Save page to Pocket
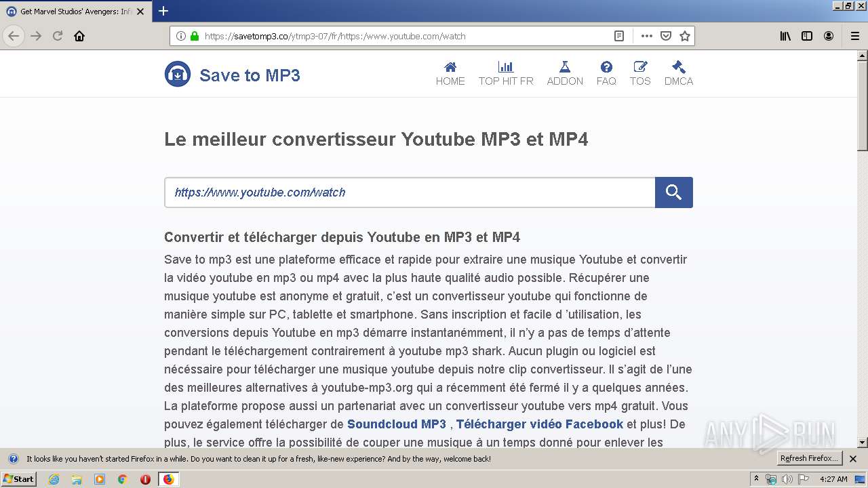The image size is (868, 488). click(666, 36)
